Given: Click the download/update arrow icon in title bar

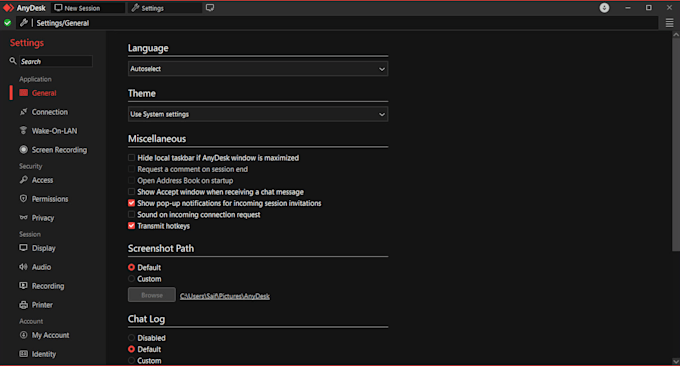Looking at the screenshot, I should tap(604, 8).
